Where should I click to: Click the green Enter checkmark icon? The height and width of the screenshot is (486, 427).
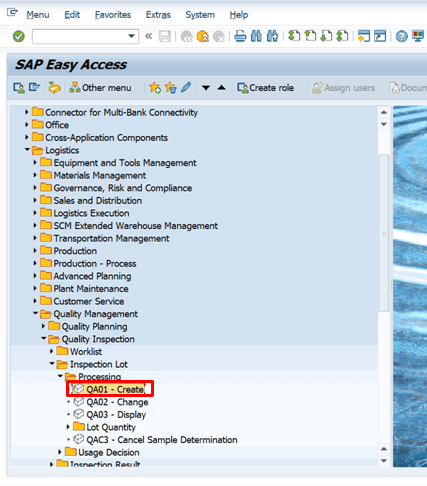19,36
